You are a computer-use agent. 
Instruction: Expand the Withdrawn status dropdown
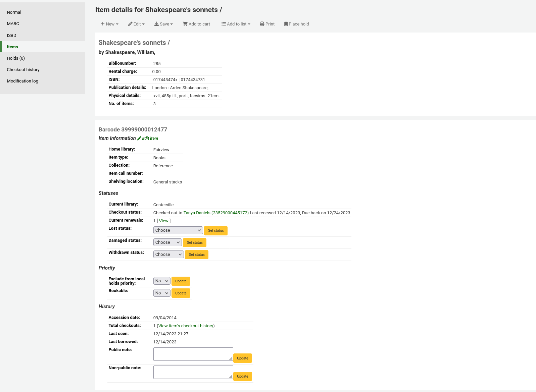(x=168, y=255)
